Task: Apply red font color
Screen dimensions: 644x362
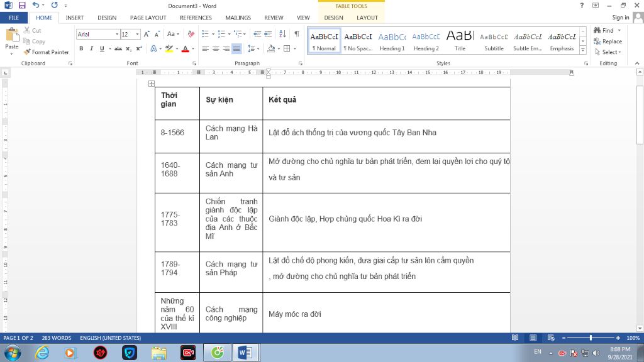Action: coord(186,48)
